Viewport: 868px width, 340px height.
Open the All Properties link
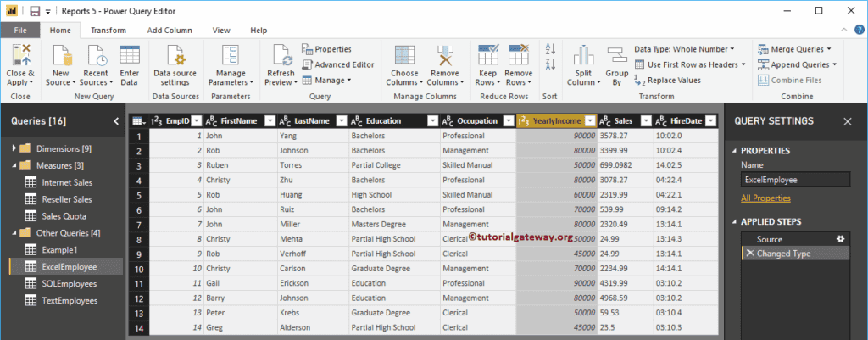point(765,198)
